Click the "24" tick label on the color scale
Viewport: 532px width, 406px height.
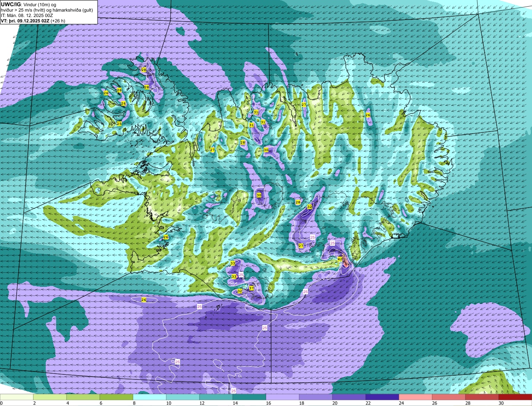[401, 403]
